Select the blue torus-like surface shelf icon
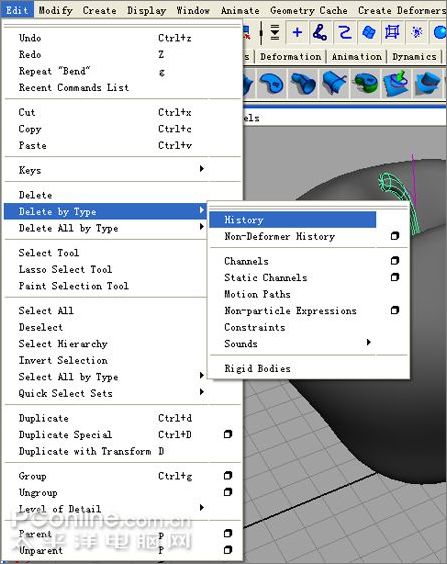447x564 pixels. [272, 84]
